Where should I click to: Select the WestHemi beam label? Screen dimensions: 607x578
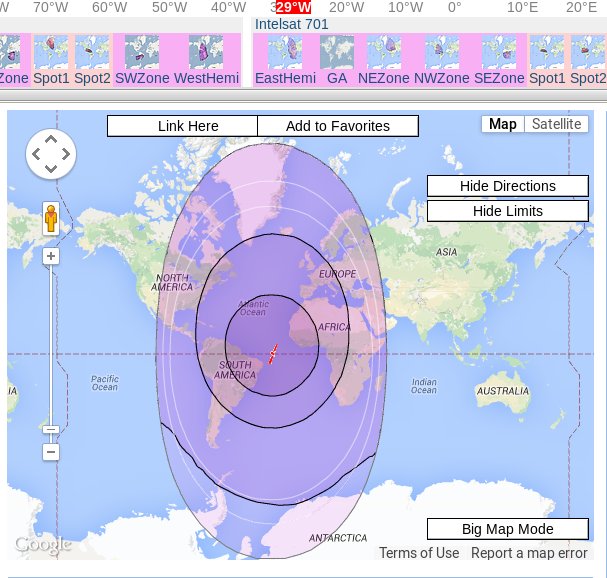[206, 78]
